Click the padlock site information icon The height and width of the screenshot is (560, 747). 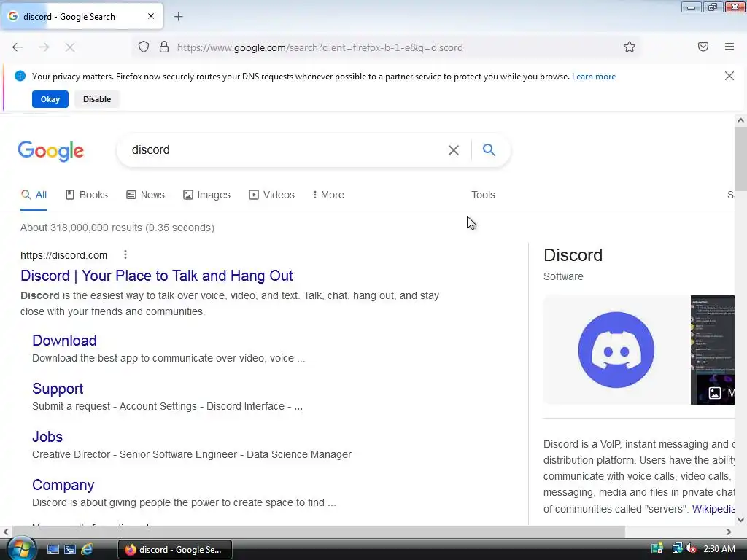(164, 47)
